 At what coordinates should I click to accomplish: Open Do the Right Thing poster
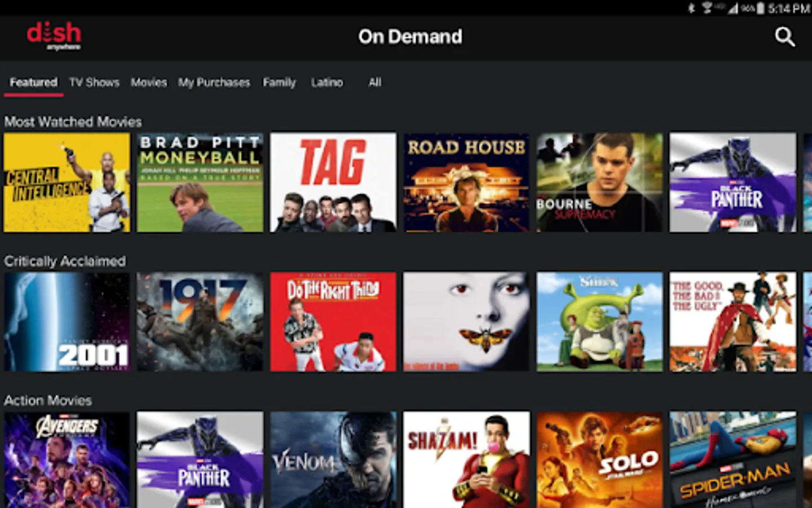(333, 322)
